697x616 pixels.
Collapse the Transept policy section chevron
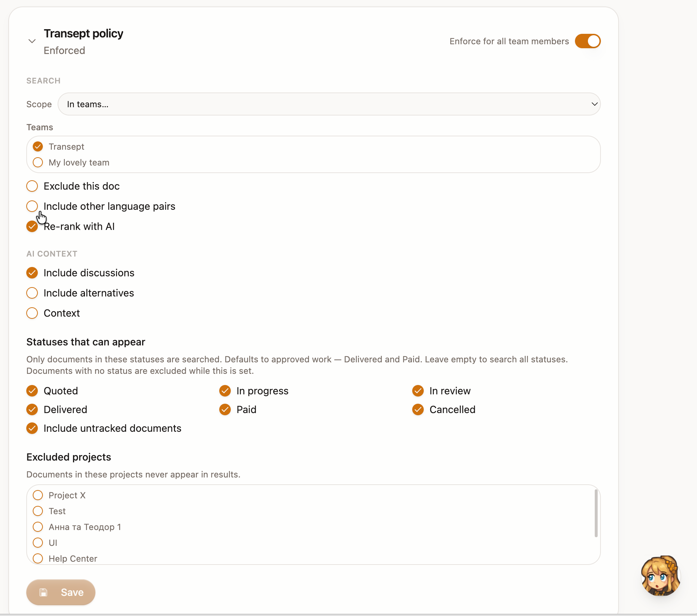pyautogui.click(x=32, y=41)
